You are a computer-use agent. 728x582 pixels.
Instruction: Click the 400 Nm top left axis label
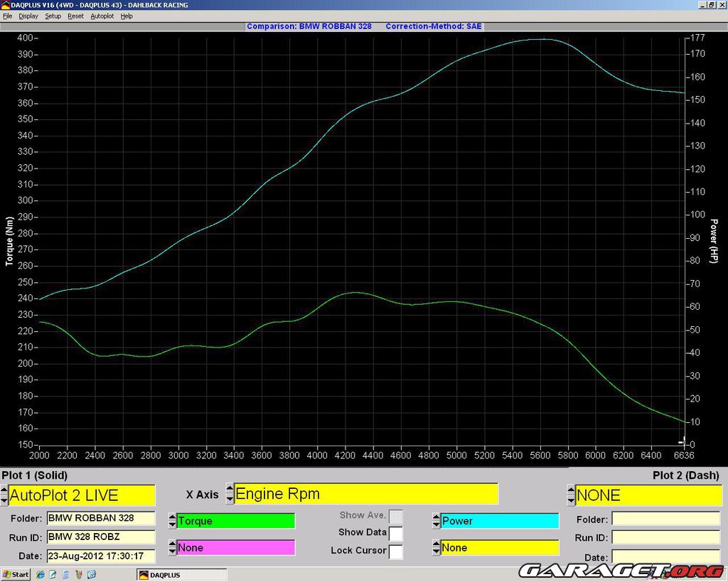[25, 38]
